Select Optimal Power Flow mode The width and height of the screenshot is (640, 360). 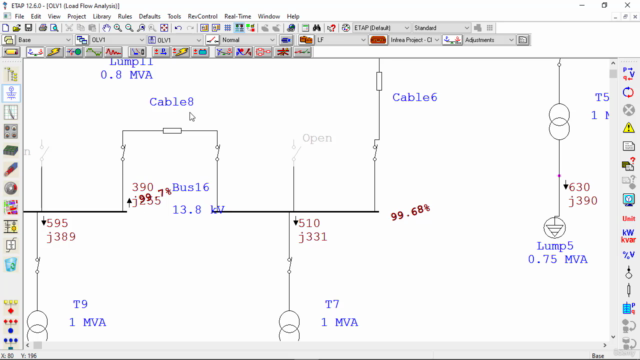click(244, 52)
